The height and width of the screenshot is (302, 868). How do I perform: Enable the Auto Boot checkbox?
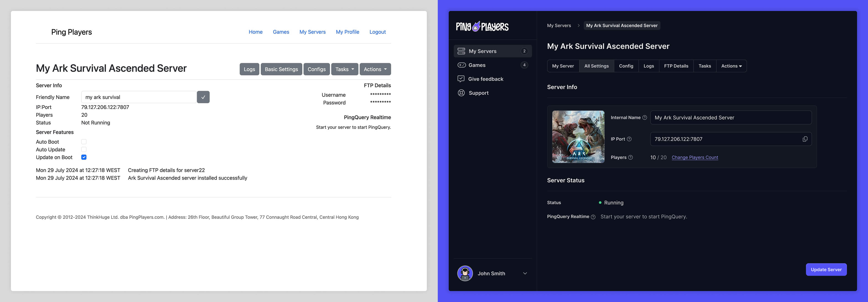[84, 141]
